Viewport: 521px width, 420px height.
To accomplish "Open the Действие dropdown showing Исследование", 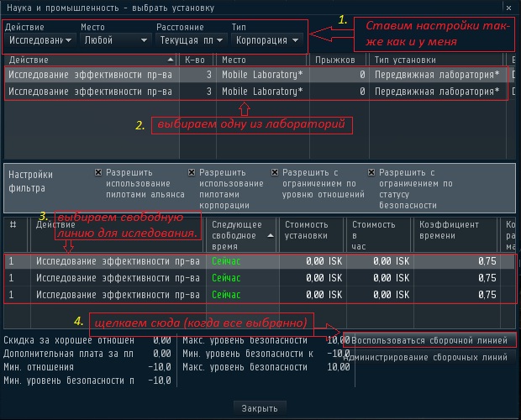I will (40, 40).
